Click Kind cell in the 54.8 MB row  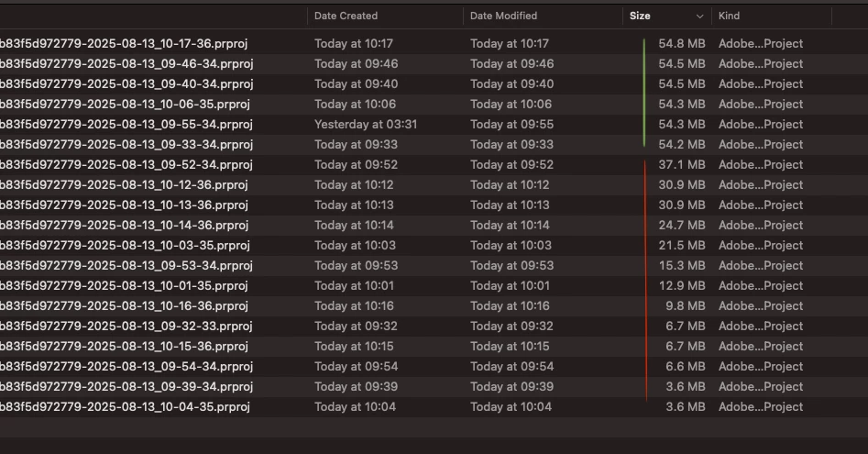761,44
